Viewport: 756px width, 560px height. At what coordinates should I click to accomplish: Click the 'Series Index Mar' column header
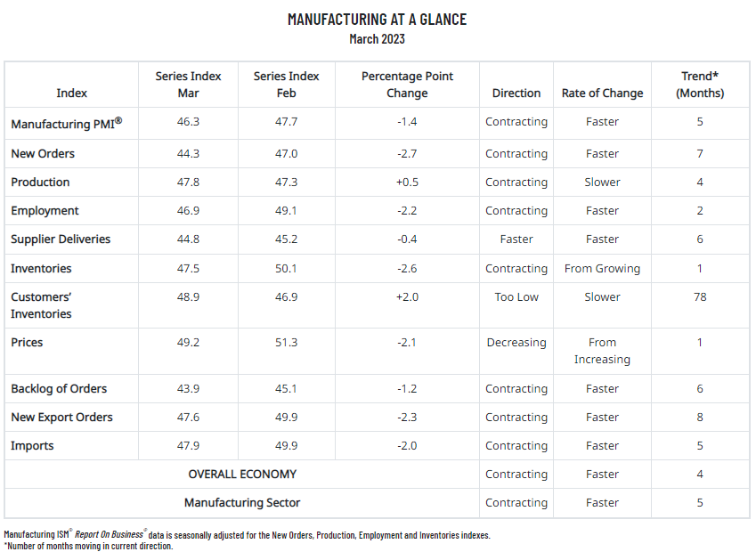(x=188, y=85)
